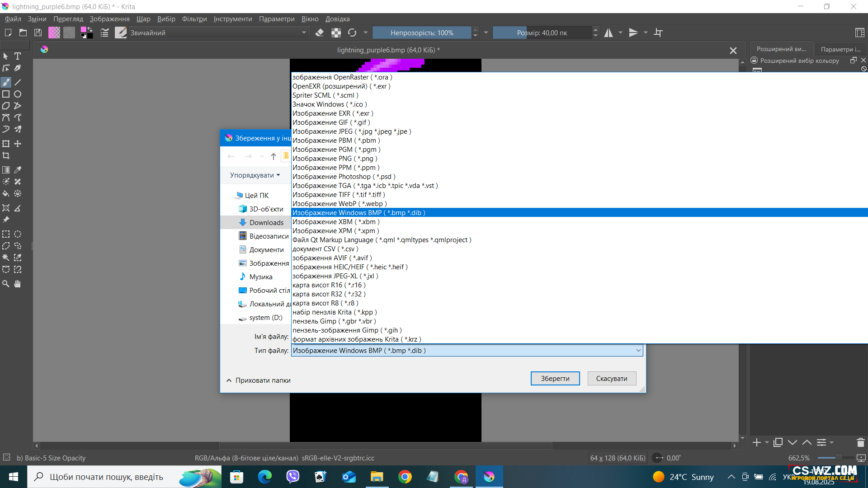868x488 pixels.
Task: Select the Gradient tool
Action: coord(6,170)
